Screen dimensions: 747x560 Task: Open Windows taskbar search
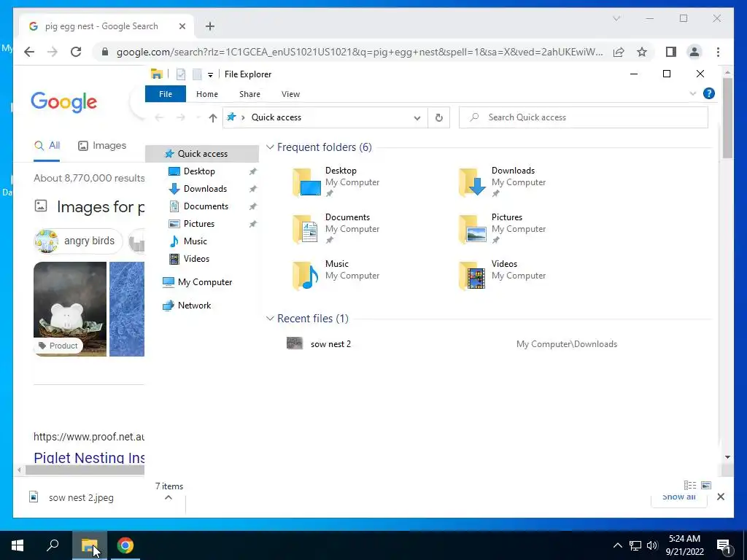[53, 545]
